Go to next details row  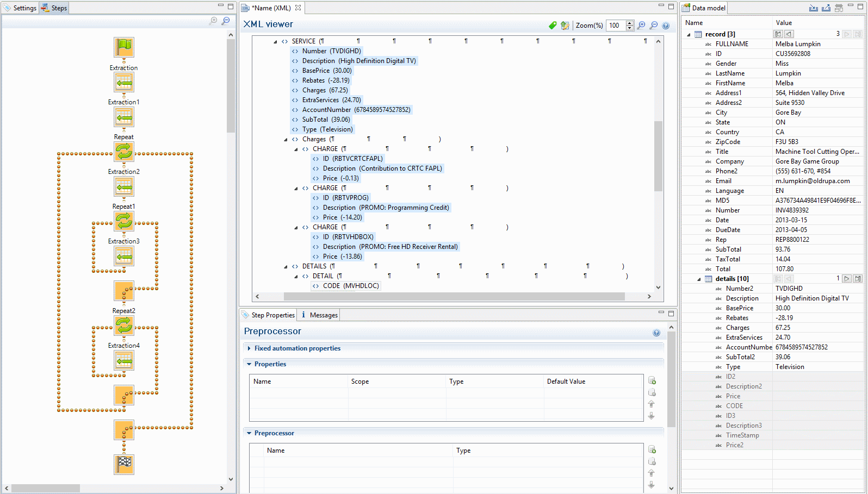[847, 279]
